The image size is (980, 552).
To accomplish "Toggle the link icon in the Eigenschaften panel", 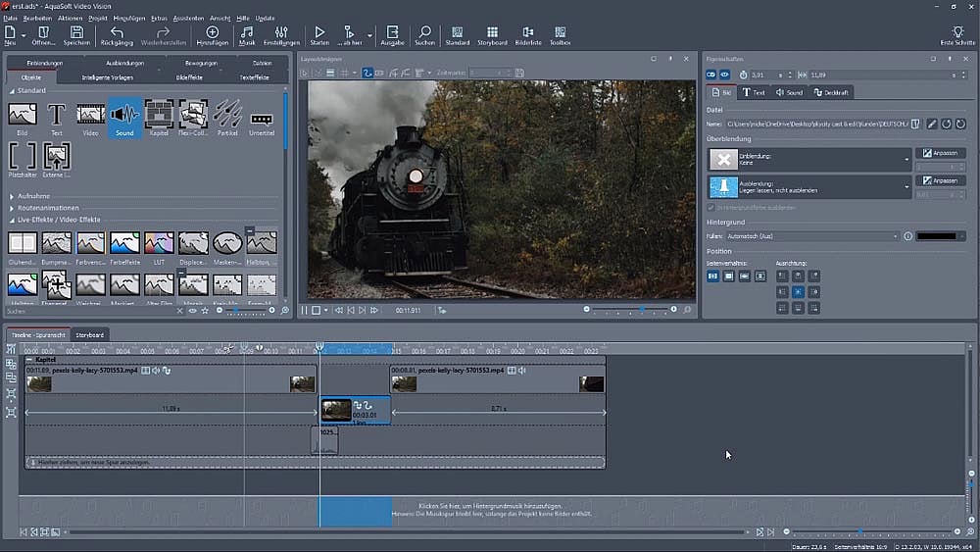I will coord(712,75).
